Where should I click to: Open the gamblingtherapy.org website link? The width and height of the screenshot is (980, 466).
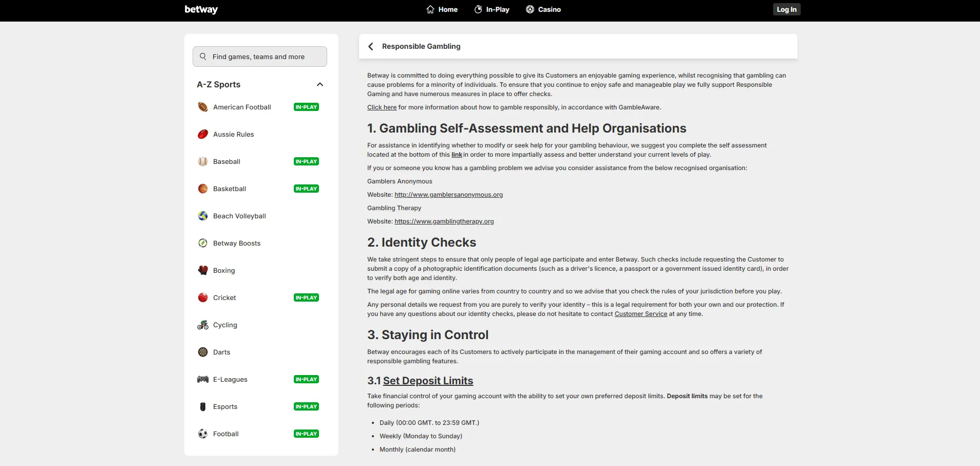(444, 221)
